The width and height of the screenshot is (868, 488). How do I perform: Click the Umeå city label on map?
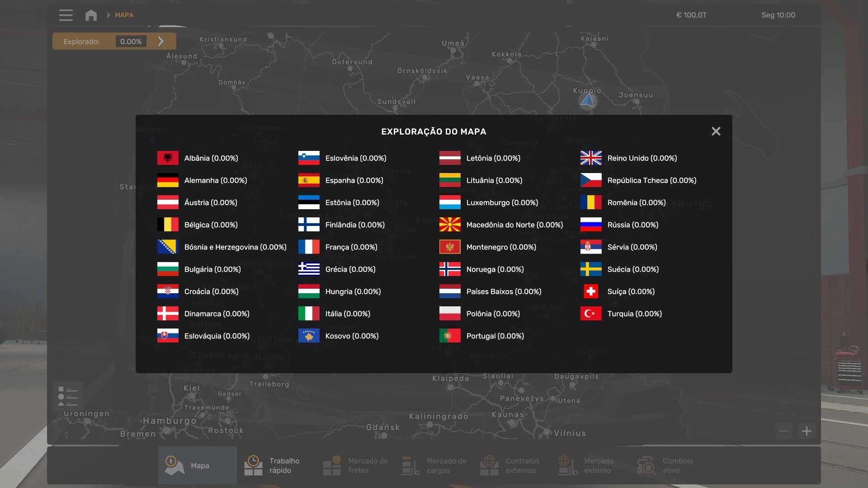coord(453,43)
